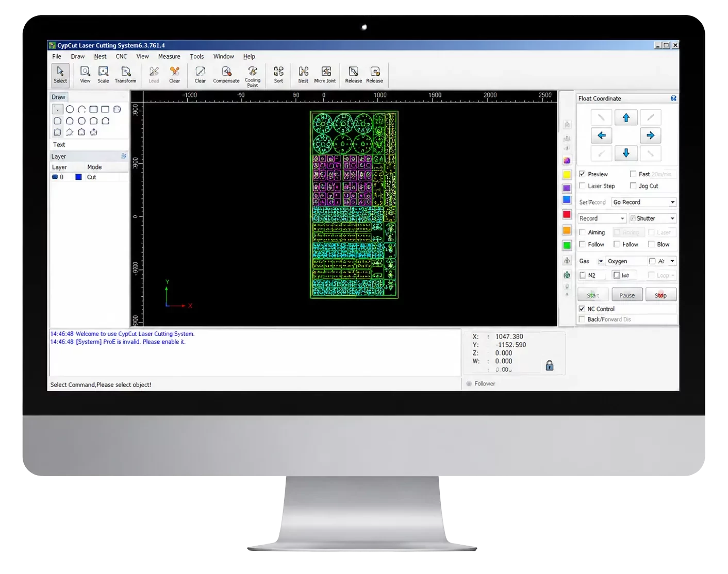Select the circle draw tool
This screenshot has height=574, width=728.
(70, 109)
